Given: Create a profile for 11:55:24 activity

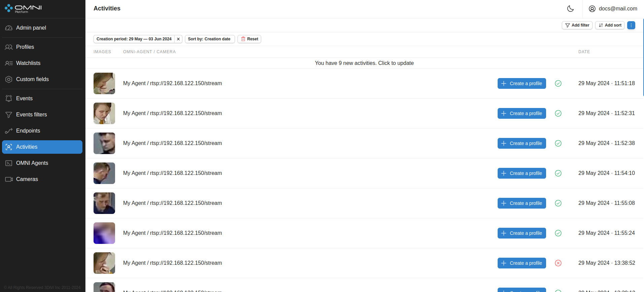Looking at the screenshot, I should [x=522, y=233].
